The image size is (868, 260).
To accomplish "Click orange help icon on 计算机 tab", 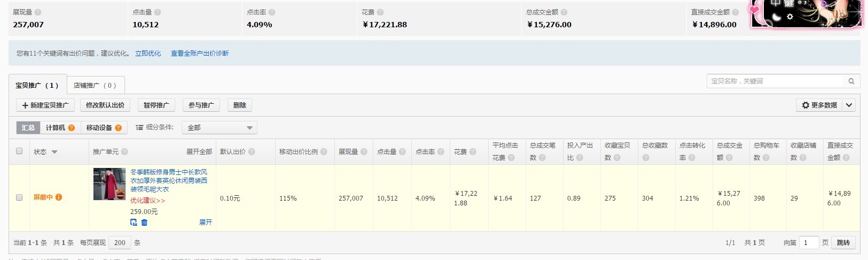I will (72, 128).
